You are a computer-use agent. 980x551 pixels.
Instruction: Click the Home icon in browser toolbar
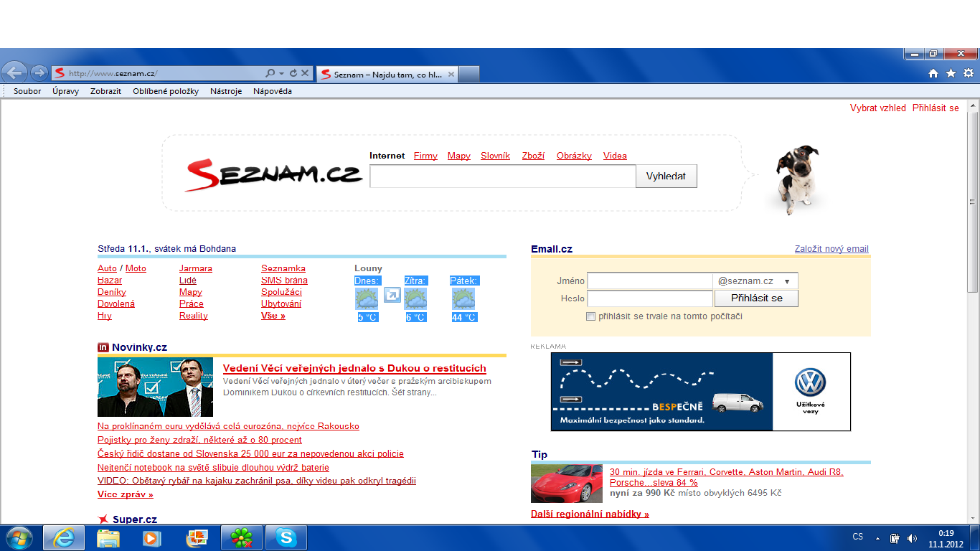tap(933, 73)
